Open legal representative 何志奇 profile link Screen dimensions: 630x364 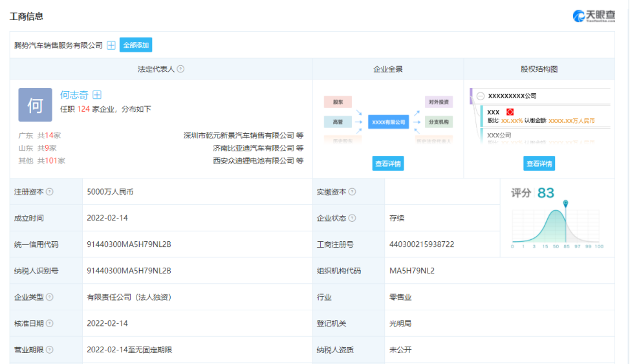click(x=74, y=95)
